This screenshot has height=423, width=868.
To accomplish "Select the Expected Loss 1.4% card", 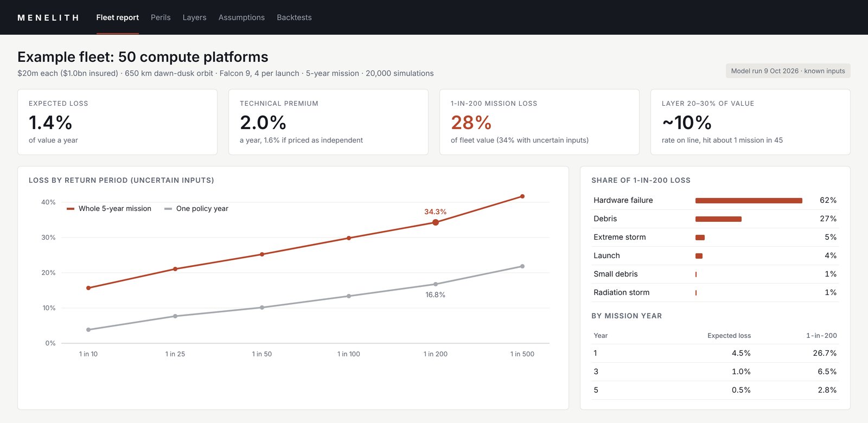I will pos(117,122).
